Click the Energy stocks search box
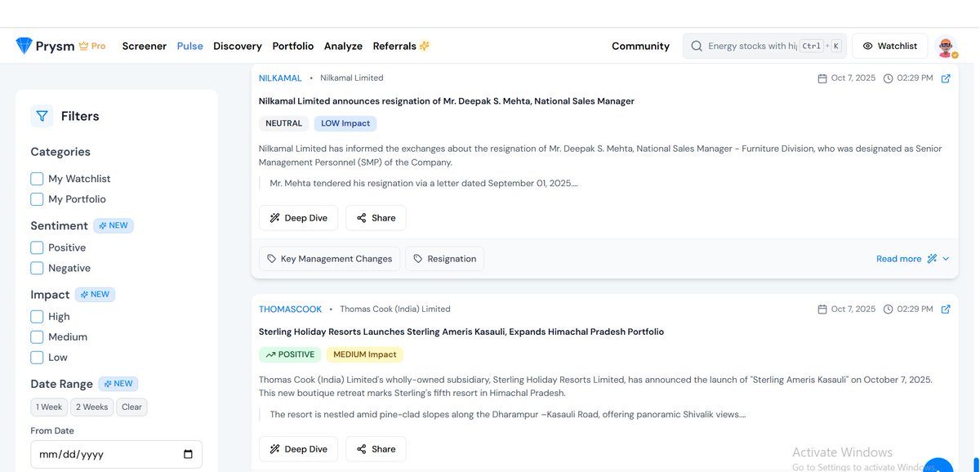The width and height of the screenshot is (980, 472). coord(764,47)
